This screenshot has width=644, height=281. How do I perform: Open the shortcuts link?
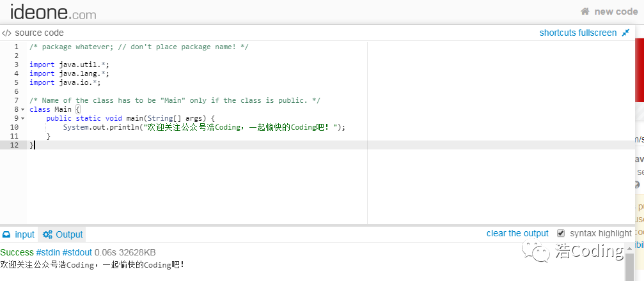[558, 33]
